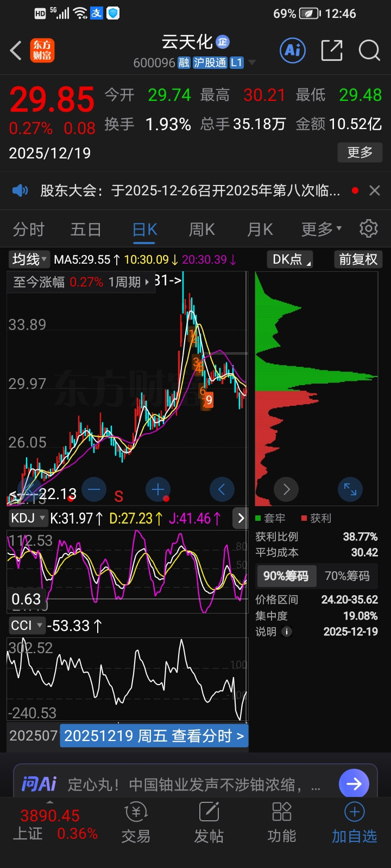Image resolution: width=391 pixels, height=868 pixels.
Task: Expand the chip distribution fullscreen
Action: 350,490
